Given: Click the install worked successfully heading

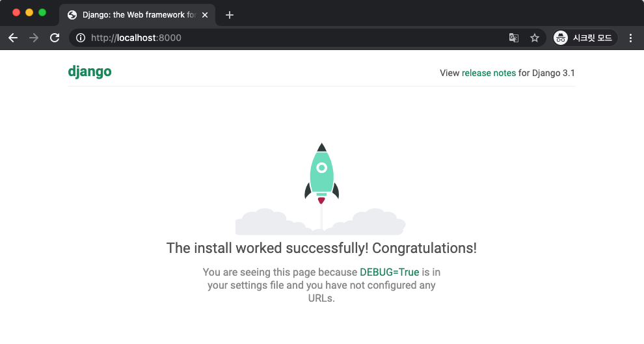Looking at the screenshot, I should click(x=321, y=248).
